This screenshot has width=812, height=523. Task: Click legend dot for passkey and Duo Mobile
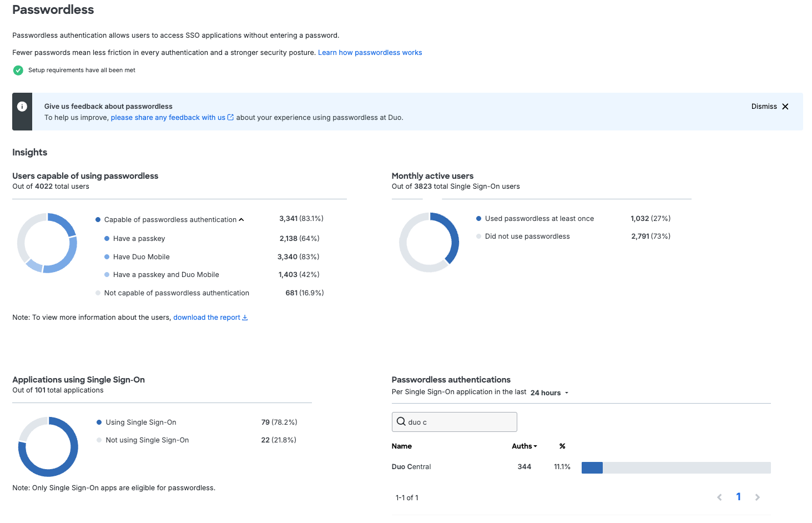(107, 275)
